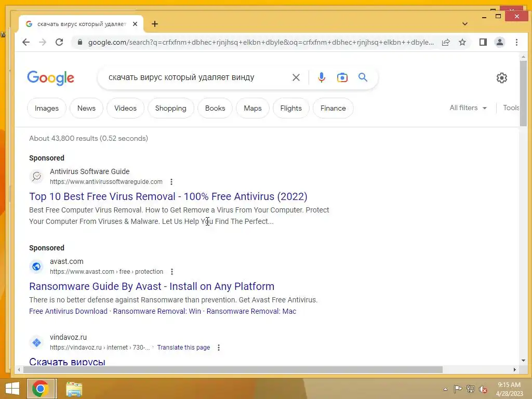
Task: Open the Скачать вирусы result title
Action: pyautogui.click(x=67, y=362)
